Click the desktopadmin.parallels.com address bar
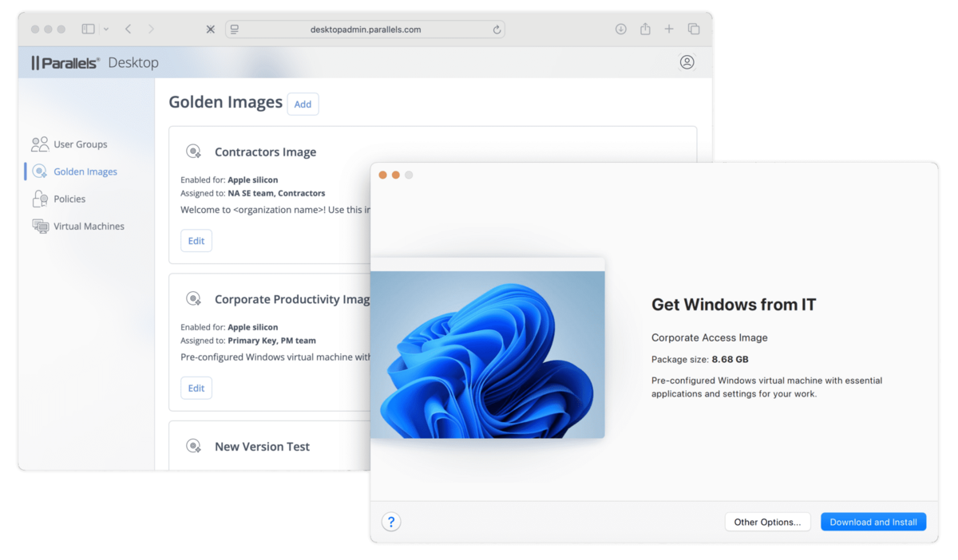The width and height of the screenshot is (958, 560). coord(366,30)
